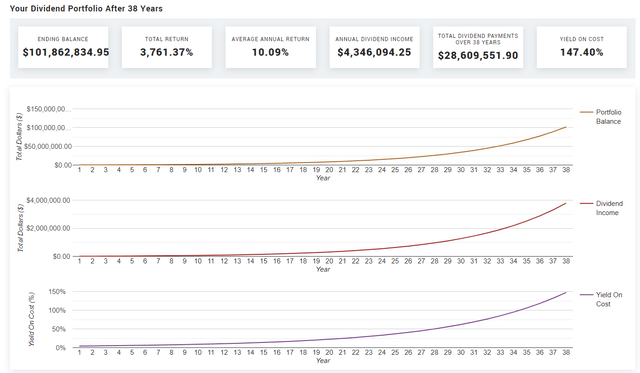Click the YIELD ON COST card label
The height and width of the screenshot is (373, 640).
[582, 39]
